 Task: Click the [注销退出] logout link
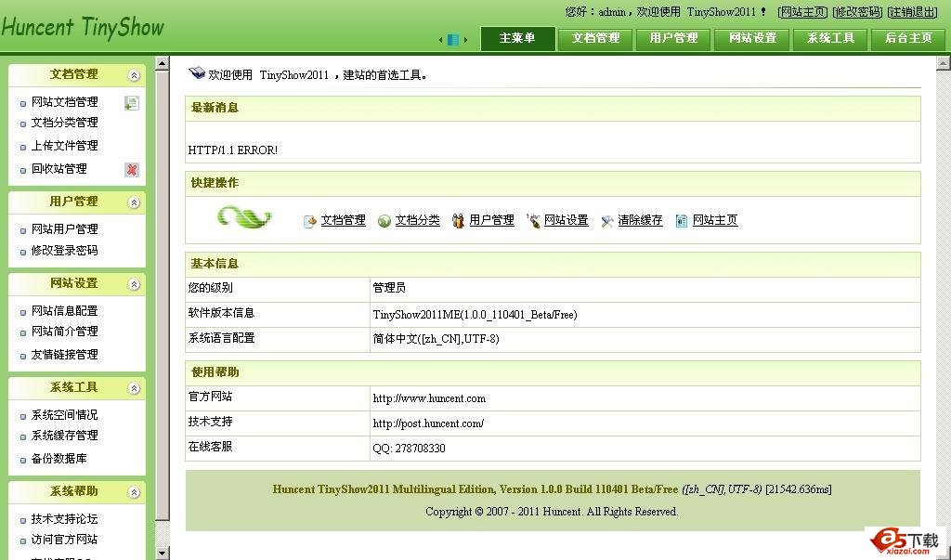[x=913, y=12]
